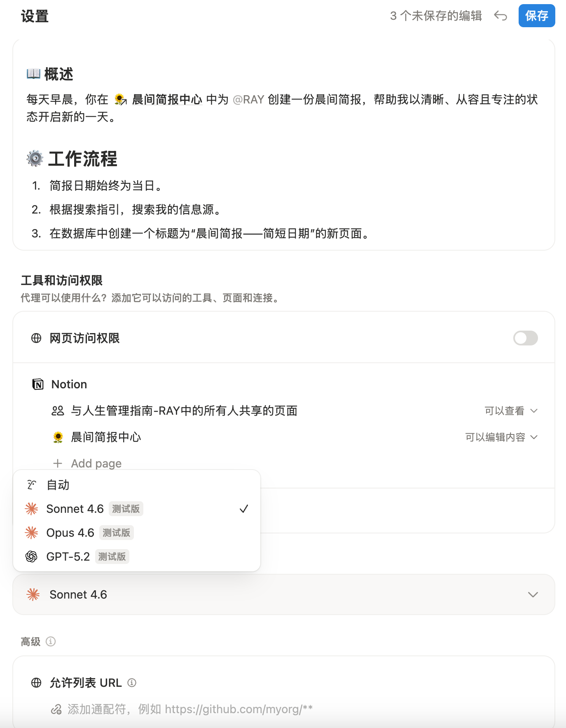Click the shared people icon under Notion
Image resolution: width=566 pixels, height=728 pixels.
click(x=58, y=411)
